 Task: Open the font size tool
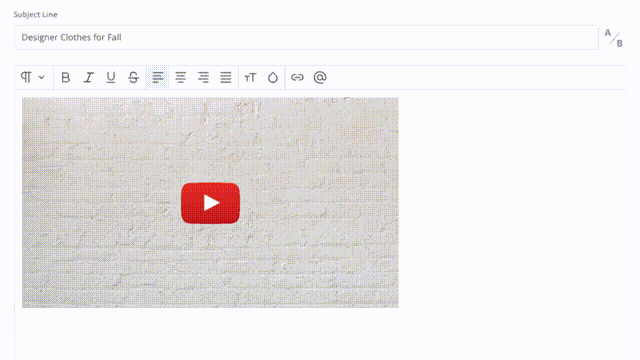coord(250,77)
